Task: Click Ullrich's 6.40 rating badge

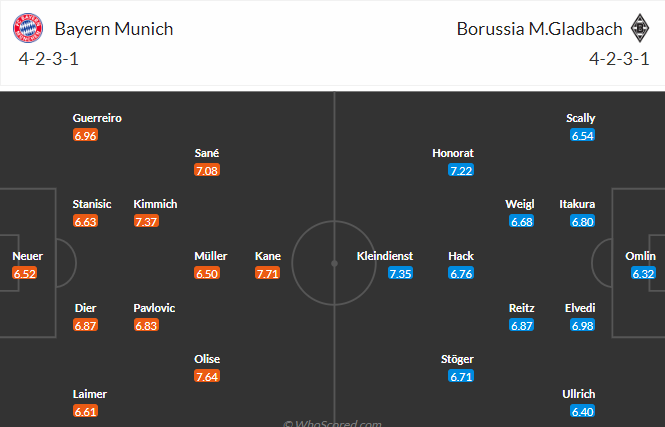Action: pos(583,411)
